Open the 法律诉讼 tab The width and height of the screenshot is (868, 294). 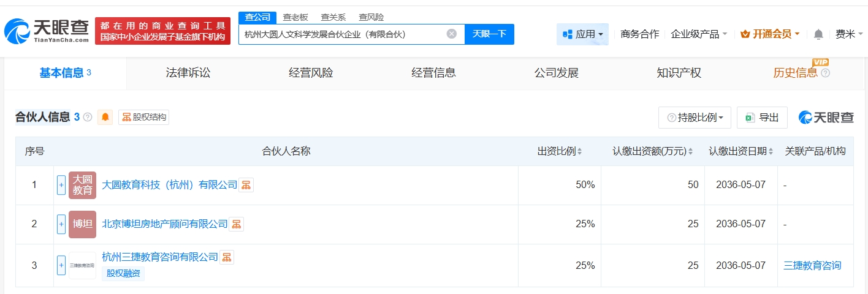pos(188,73)
